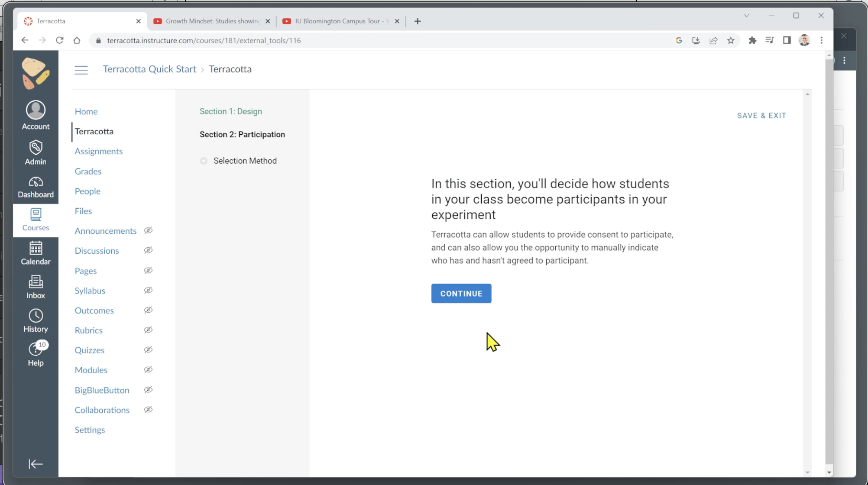Open Terracotta in course navigation
This screenshot has height=485, width=868.
[94, 131]
